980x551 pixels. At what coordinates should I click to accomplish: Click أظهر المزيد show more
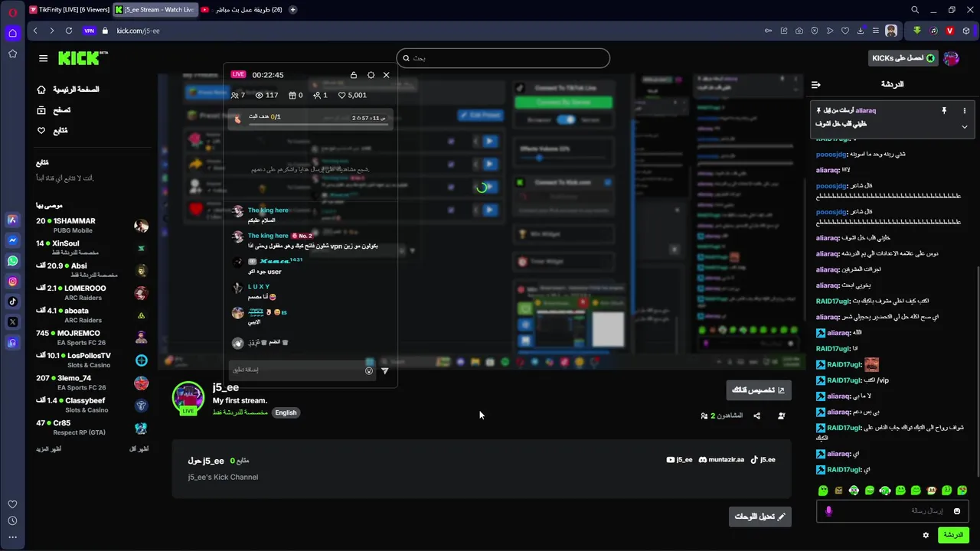(48, 448)
